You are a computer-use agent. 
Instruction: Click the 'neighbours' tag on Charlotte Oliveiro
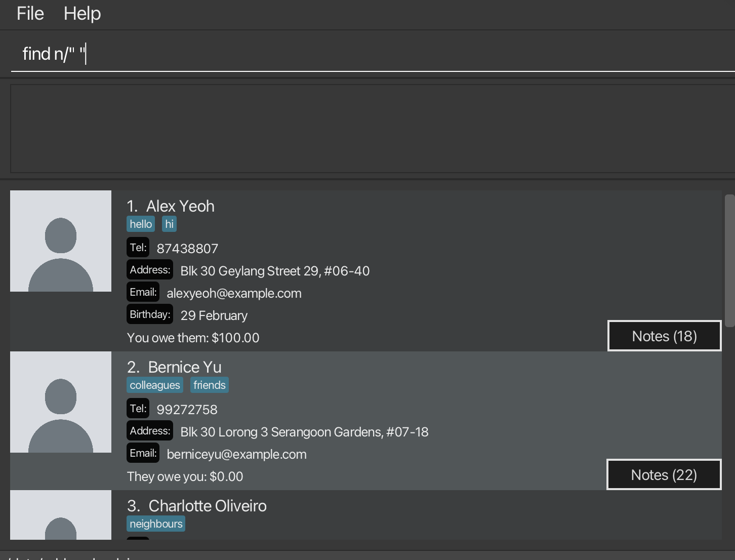156,524
